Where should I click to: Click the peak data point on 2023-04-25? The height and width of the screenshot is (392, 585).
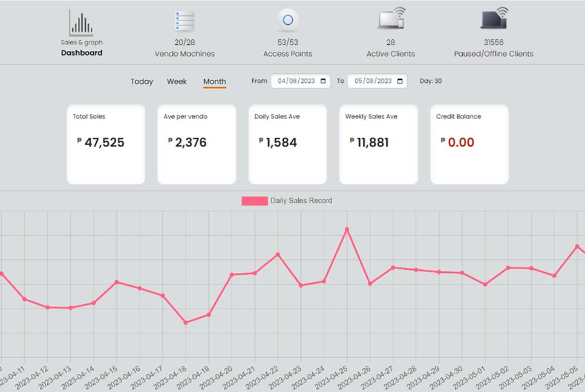point(347,229)
